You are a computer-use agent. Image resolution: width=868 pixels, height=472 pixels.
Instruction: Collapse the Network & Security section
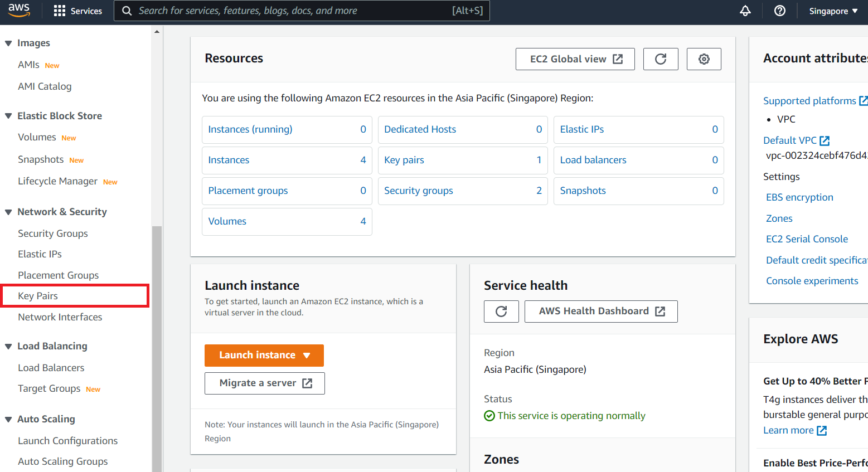8,212
